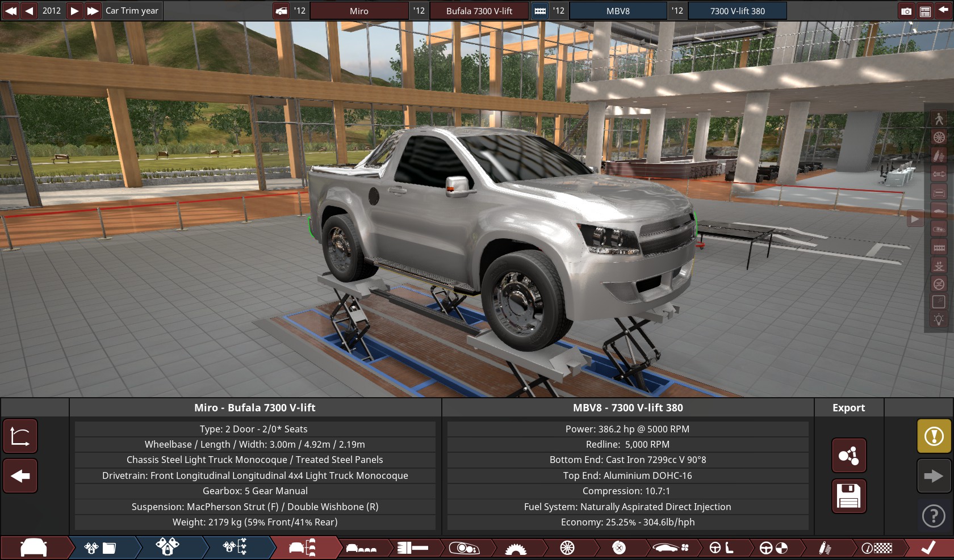
Task: Click the axis/graph icon button at left
Action: click(x=20, y=436)
